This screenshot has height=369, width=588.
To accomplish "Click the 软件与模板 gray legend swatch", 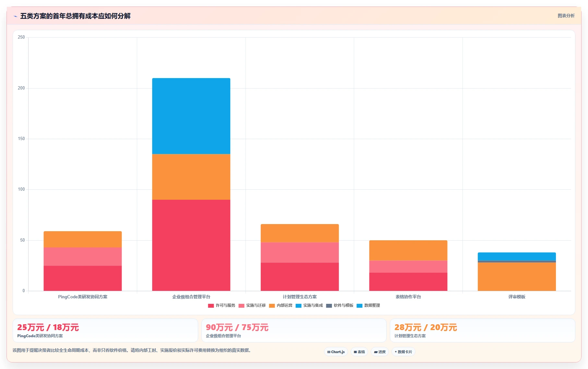I will coord(329,305).
